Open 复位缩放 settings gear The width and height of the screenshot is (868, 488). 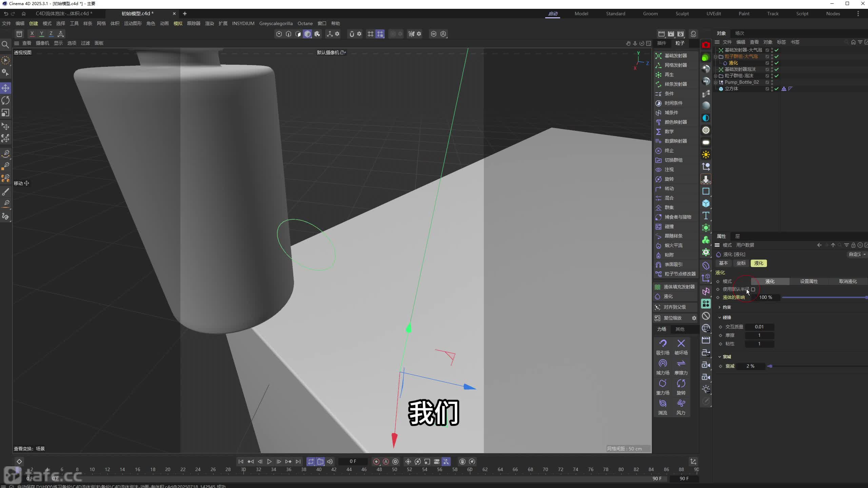coord(694,318)
